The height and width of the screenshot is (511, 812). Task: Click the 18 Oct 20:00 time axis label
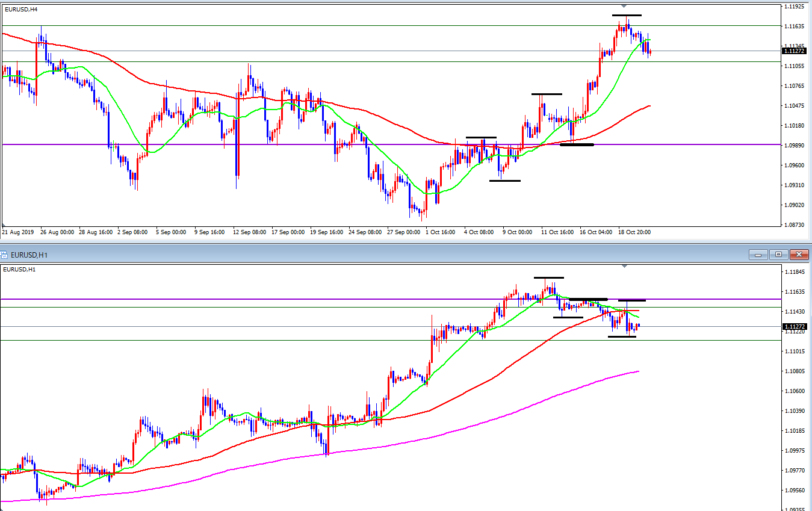(635, 232)
